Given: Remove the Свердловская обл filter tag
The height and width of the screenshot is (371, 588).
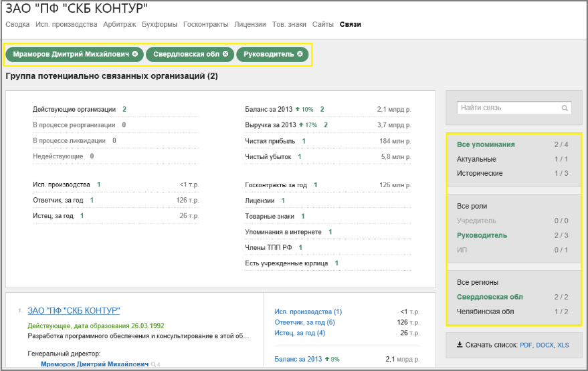Looking at the screenshot, I should (x=225, y=54).
